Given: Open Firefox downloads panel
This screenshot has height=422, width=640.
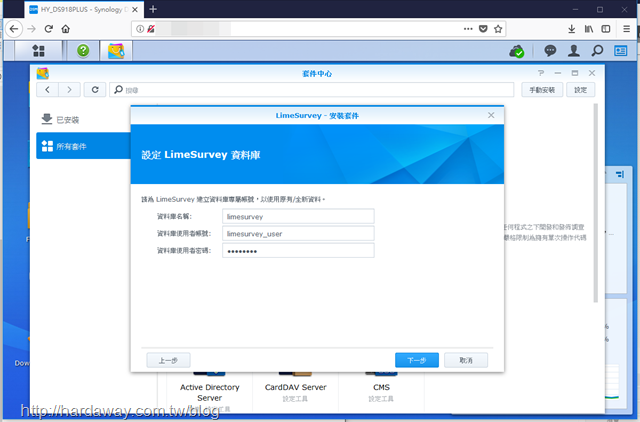Looking at the screenshot, I should pyautogui.click(x=571, y=29).
